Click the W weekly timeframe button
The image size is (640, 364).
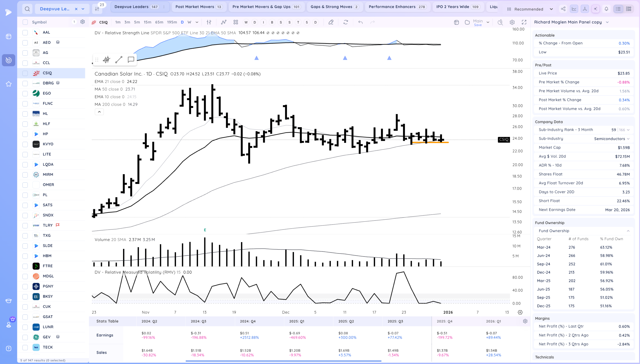click(189, 22)
